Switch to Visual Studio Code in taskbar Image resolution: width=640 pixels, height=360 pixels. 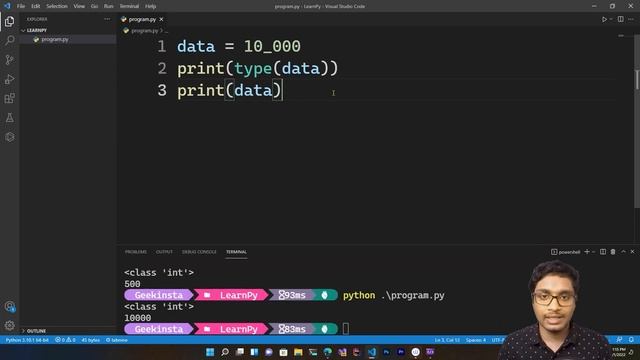pyautogui.click(x=371, y=352)
